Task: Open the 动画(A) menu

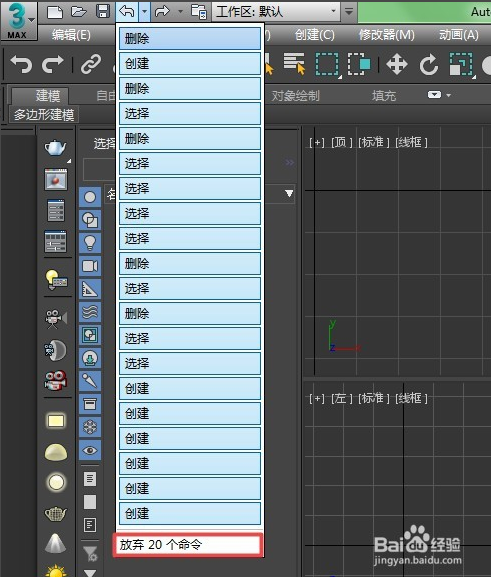Action: (x=459, y=35)
